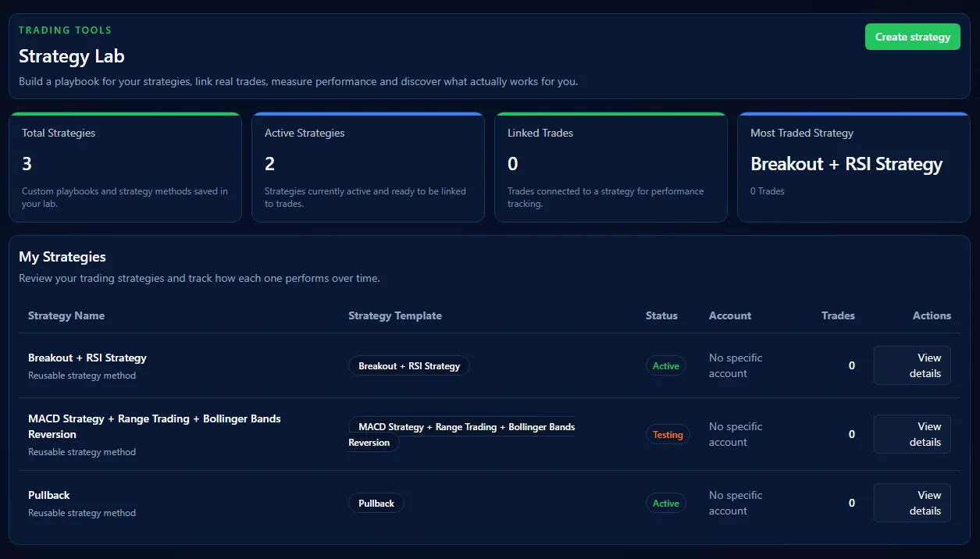
Task: Click the Status column header
Action: tap(661, 315)
